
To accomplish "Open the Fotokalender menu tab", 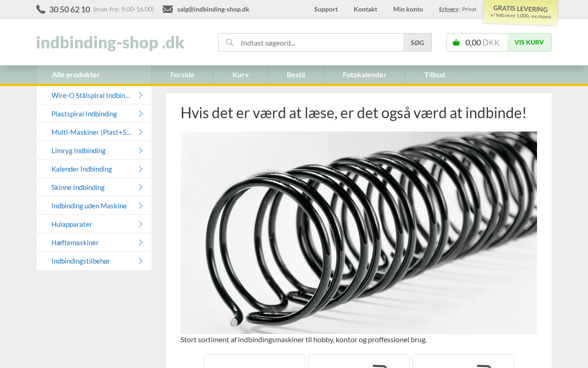I will [364, 75].
